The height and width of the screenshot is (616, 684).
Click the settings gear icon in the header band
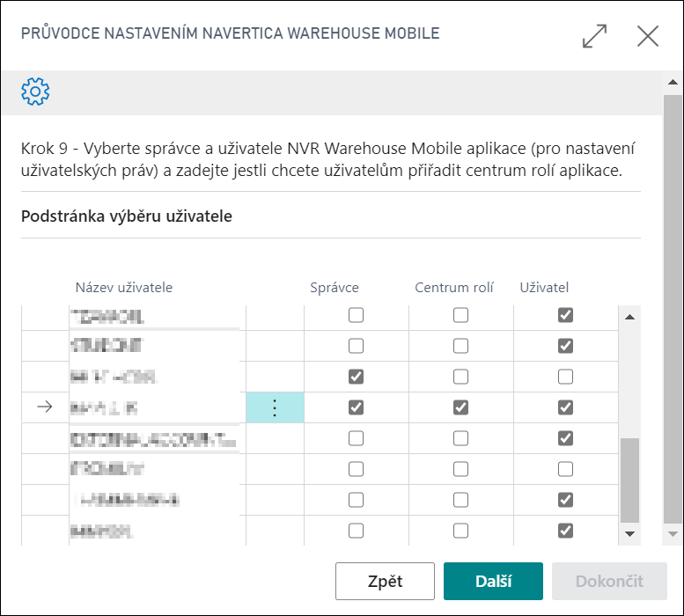click(35, 92)
